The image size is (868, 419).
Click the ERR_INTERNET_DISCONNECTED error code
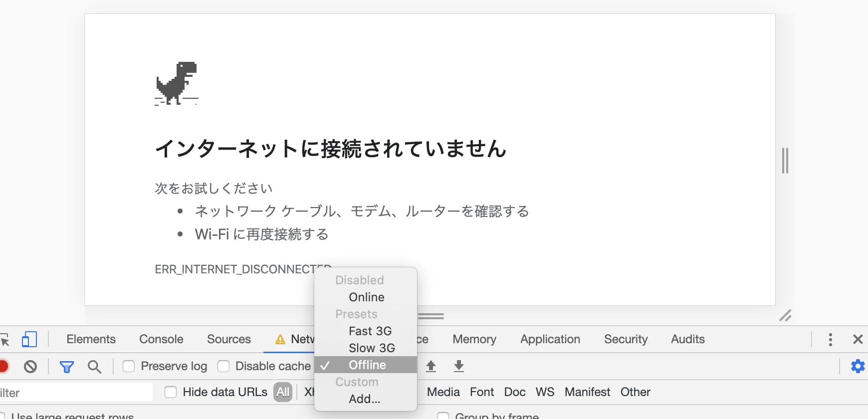pos(243,269)
